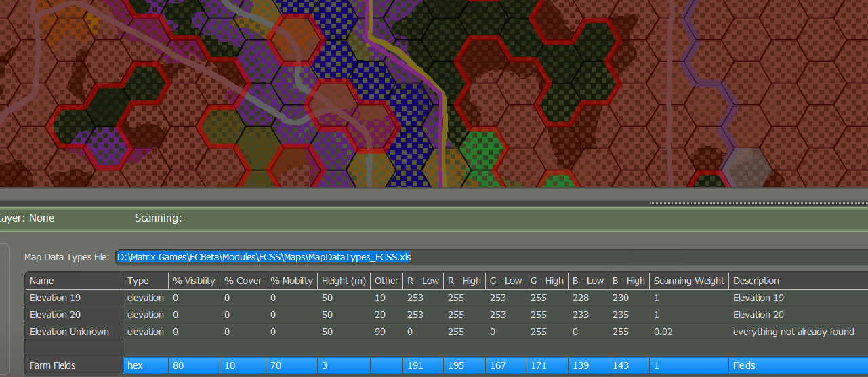Click the % Mobility column header

pos(291,281)
